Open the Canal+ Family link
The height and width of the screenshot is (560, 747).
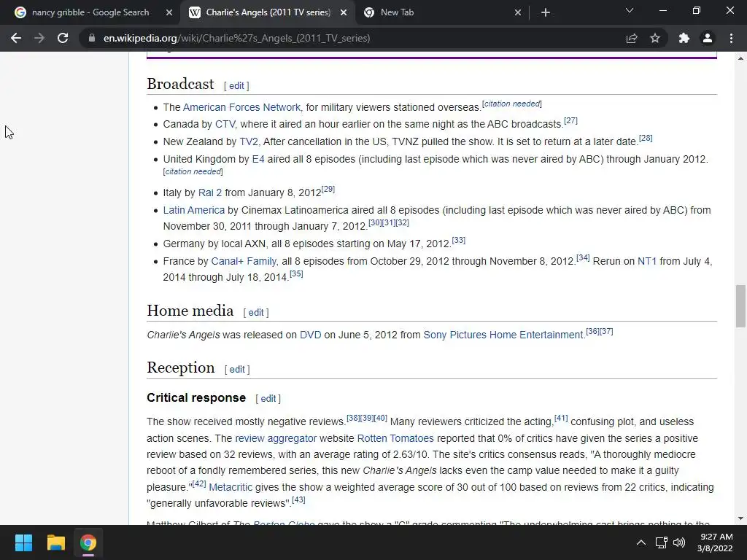click(244, 261)
